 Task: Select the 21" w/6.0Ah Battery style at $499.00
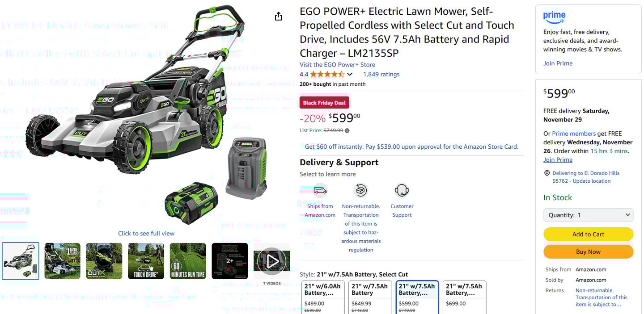pos(322,297)
